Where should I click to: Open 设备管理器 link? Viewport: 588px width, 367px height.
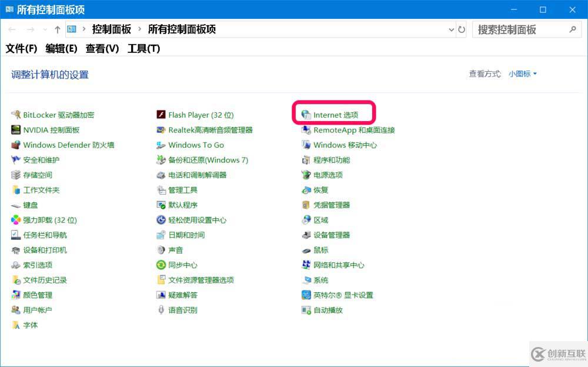coord(332,235)
